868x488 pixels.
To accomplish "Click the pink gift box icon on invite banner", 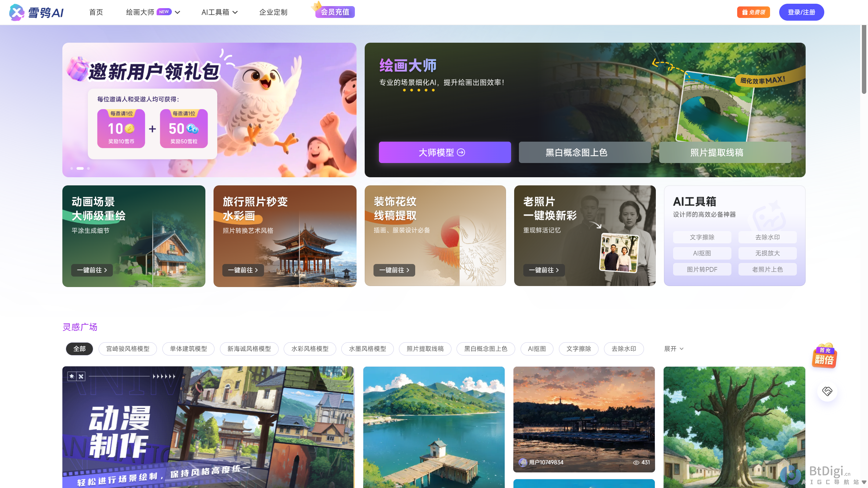I will [x=77, y=69].
